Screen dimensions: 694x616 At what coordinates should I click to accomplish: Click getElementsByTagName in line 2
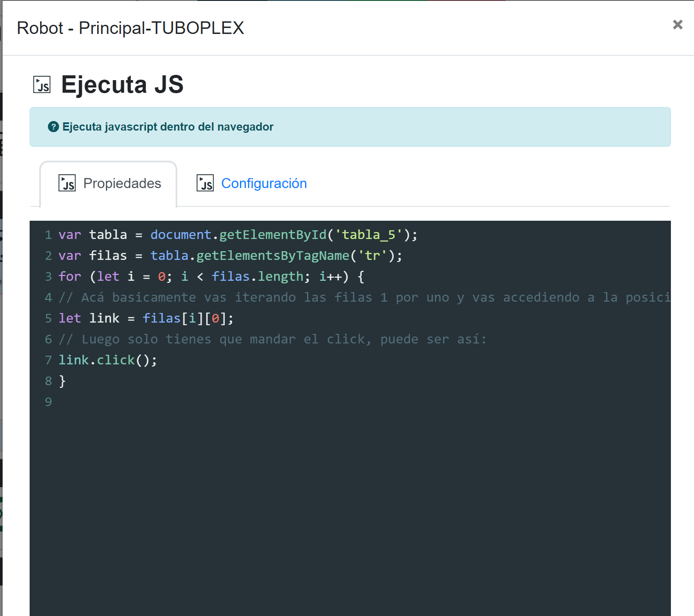[273, 256]
